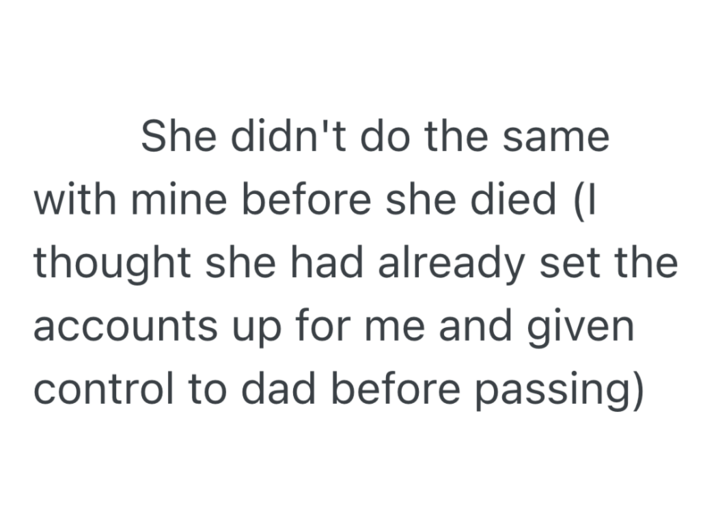716x515 pixels.
Task: Click the opening parenthesis before "I"
Action: (x=579, y=200)
